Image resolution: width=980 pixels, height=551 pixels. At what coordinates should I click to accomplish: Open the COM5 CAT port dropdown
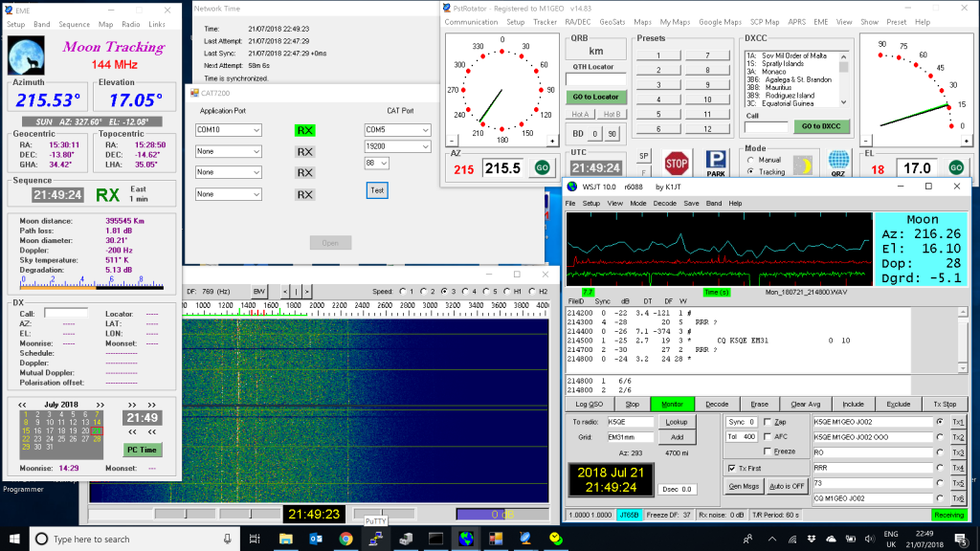[397, 130]
